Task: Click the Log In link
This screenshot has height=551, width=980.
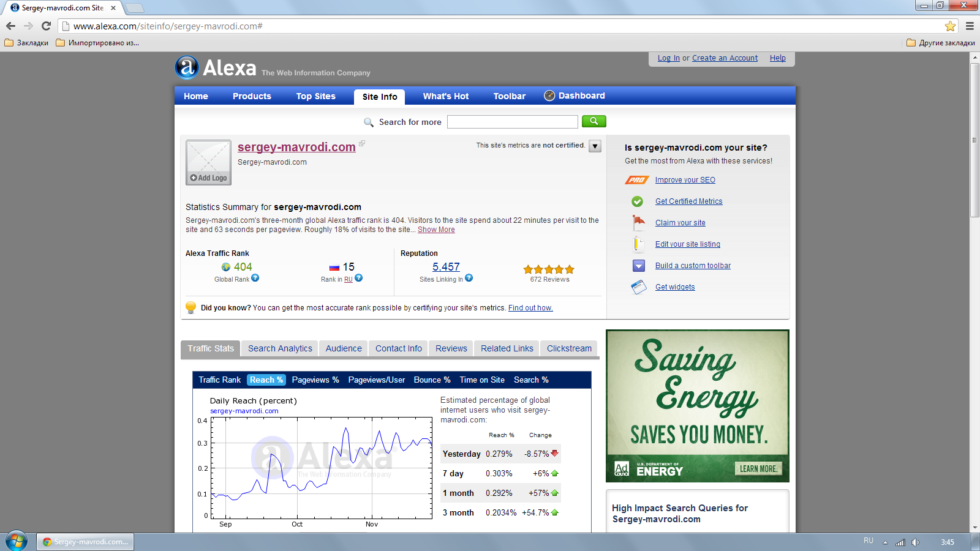Action: coord(669,58)
